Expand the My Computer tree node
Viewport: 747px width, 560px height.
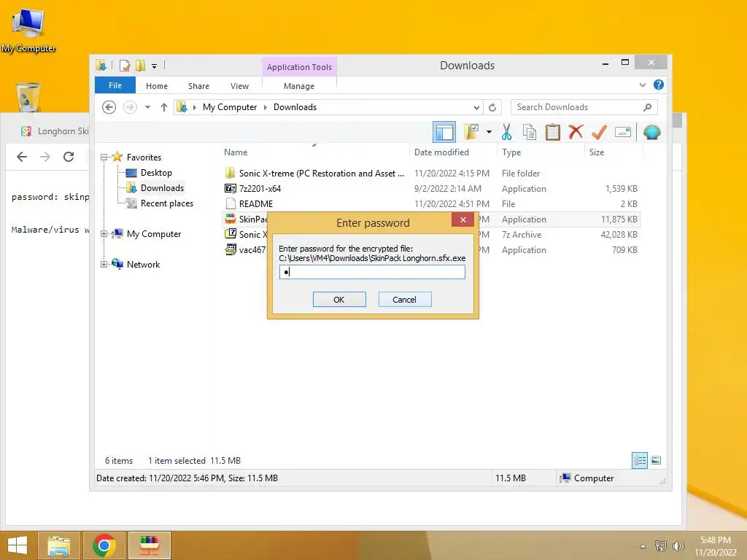104,234
